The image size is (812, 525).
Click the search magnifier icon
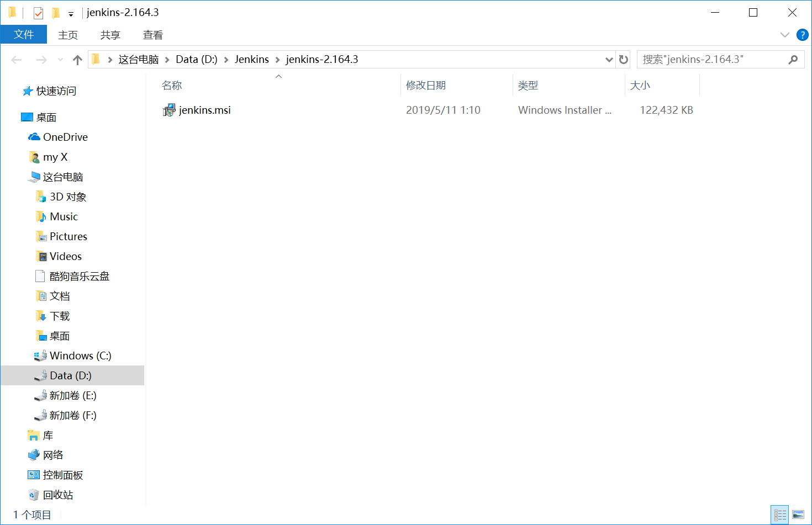[793, 59]
